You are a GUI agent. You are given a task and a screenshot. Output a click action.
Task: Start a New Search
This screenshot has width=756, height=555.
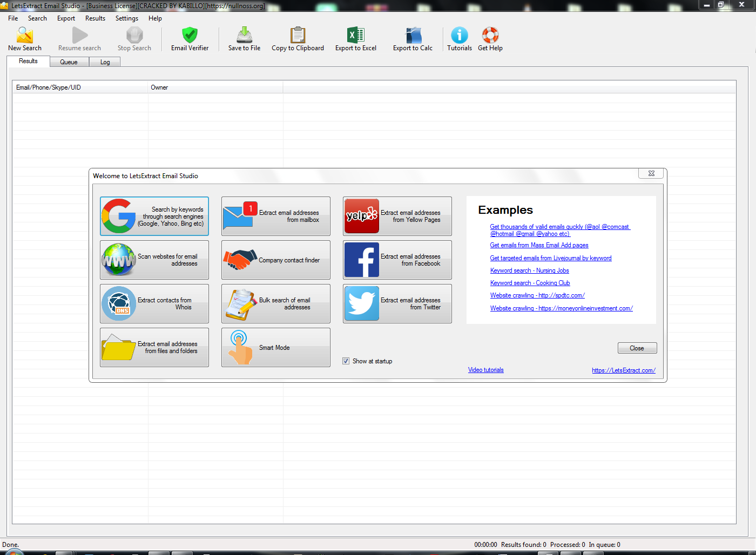[24, 38]
